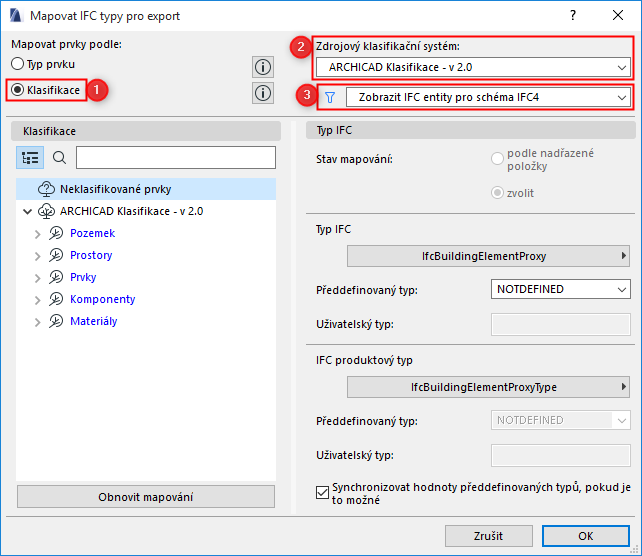Image resolution: width=642 pixels, height=556 pixels.
Task: Click the icon beside Prostory
Action: click(56, 255)
